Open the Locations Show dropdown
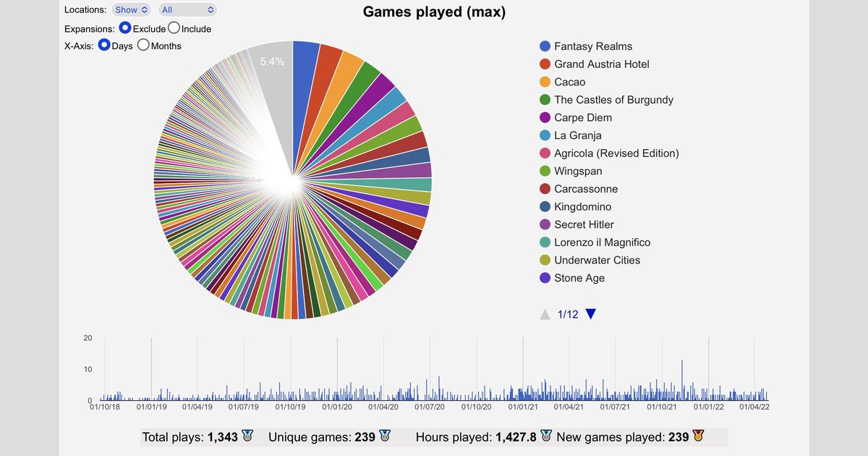The image size is (868, 456). [x=132, y=9]
